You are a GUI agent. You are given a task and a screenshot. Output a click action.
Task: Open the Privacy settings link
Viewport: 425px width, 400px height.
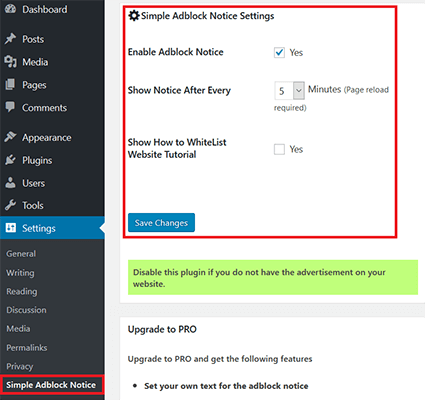pos(20,366)
